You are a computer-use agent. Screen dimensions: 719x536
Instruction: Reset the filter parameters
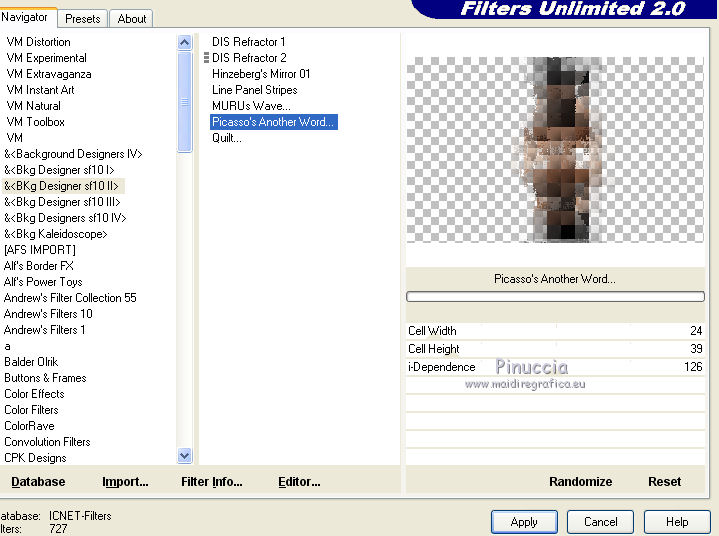click(x=664, y=482)
